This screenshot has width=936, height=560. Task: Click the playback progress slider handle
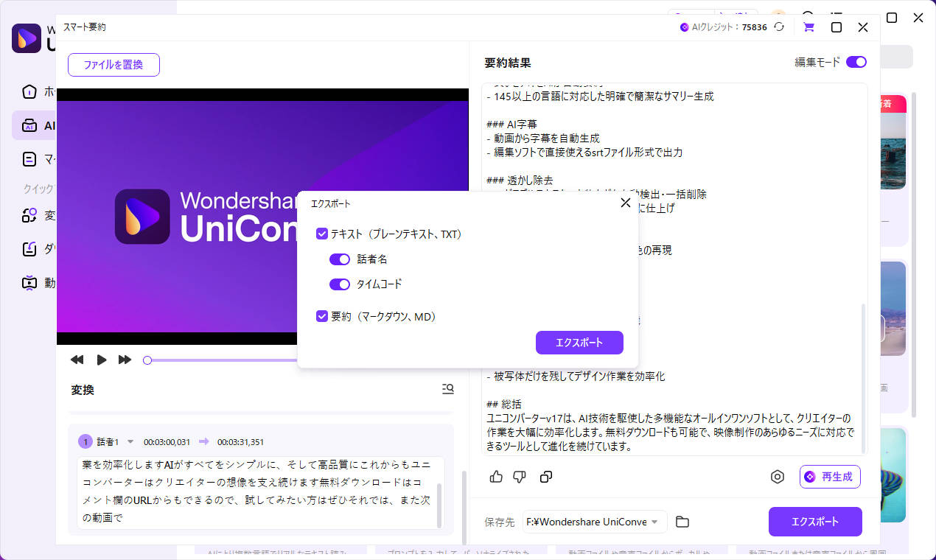click(147, 360)
